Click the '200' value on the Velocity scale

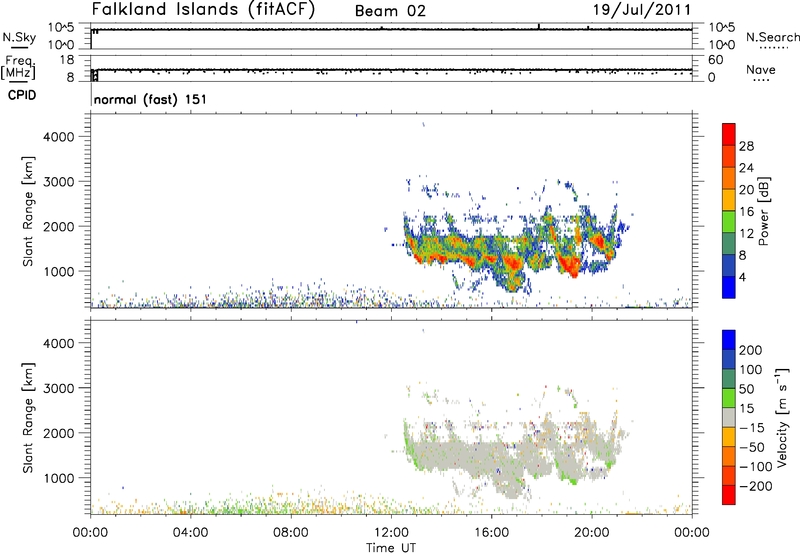tap(751, 350)
